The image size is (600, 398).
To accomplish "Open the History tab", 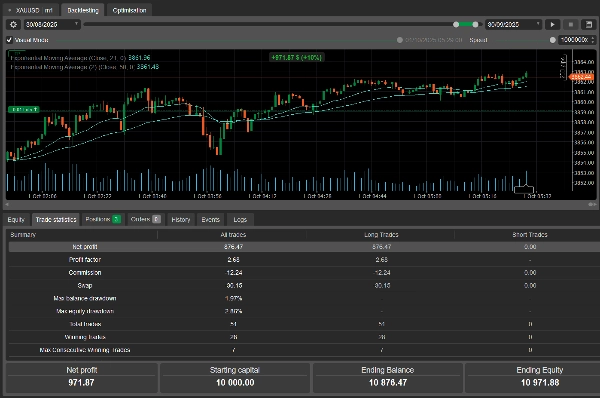I will pyautogui.click(x=181, y=220).
